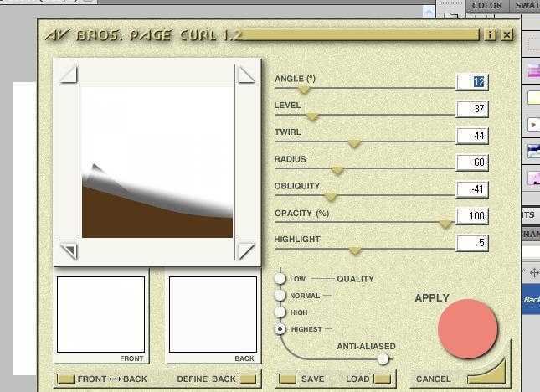540x392 pixels.
Task: Select High quality radio button
Action: pyautogui.click(x=280, y=312)
